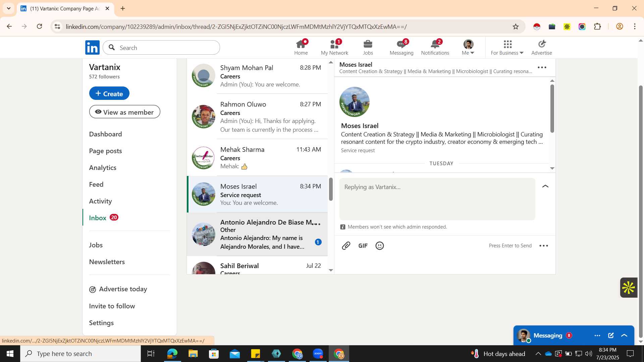The height and width of the screenshot is (362, 644).
Task: Open Invite to follow link
Action: [x=112, y=306]
